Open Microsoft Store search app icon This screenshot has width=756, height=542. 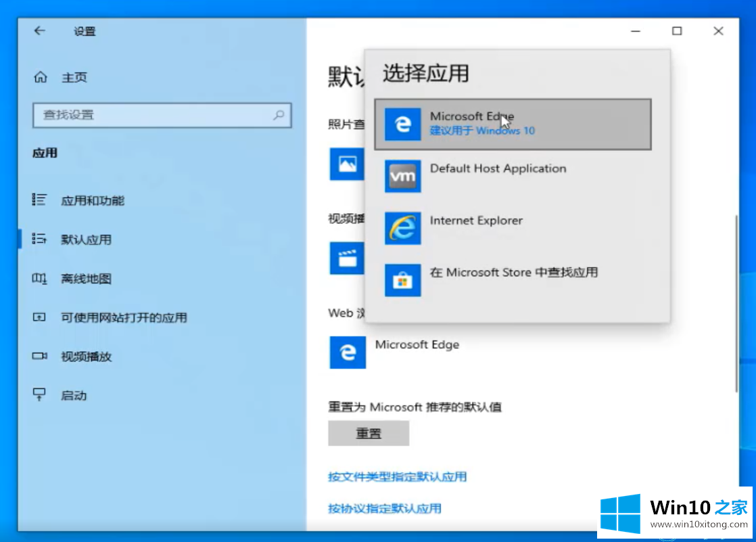tap(402, 279)
